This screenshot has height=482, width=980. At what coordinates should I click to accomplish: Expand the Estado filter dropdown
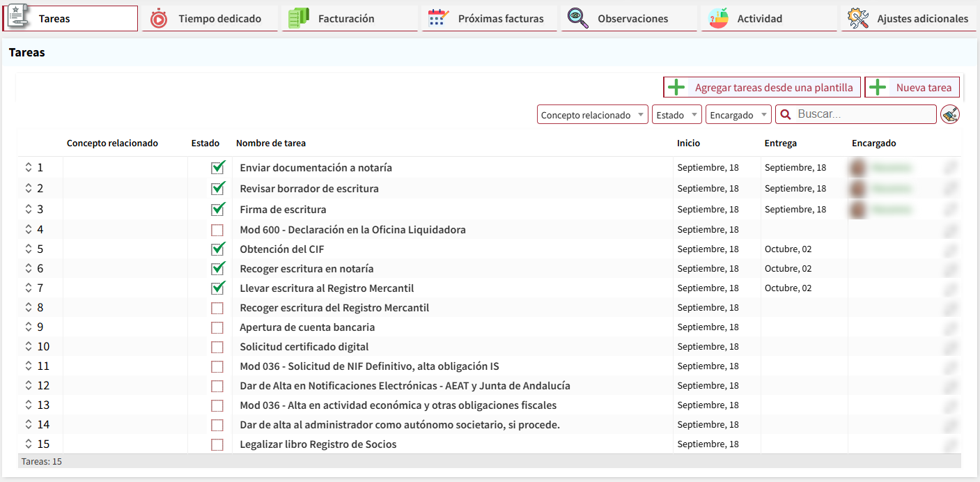pos(676,115)
